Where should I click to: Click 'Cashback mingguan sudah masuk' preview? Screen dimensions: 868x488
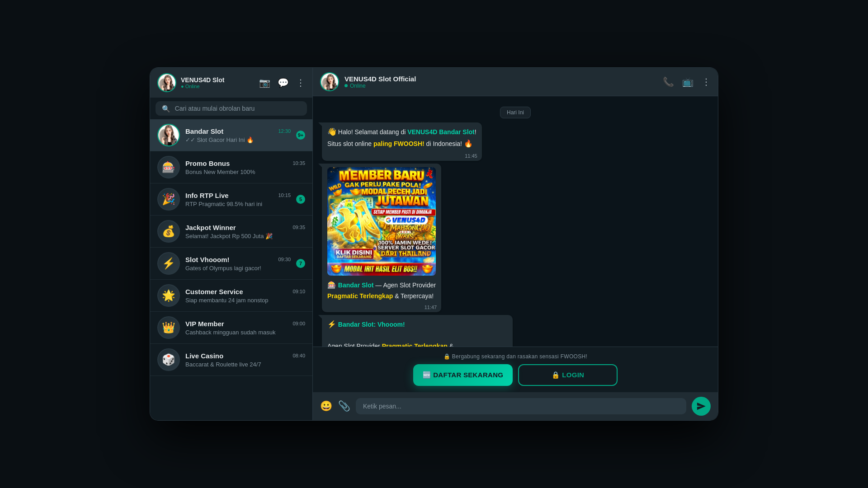(x=231, y=333)
